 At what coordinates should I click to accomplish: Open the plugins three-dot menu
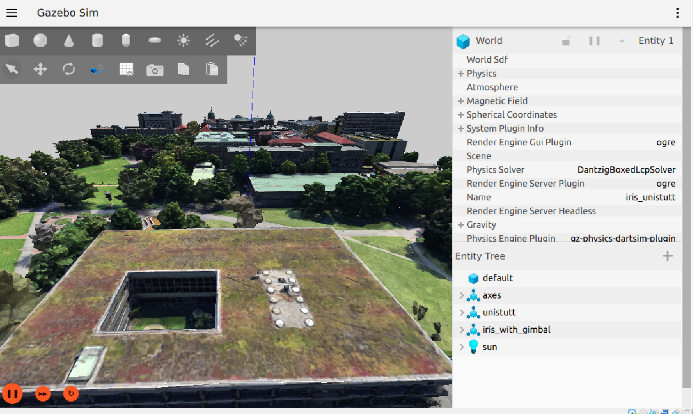point(678,12)
